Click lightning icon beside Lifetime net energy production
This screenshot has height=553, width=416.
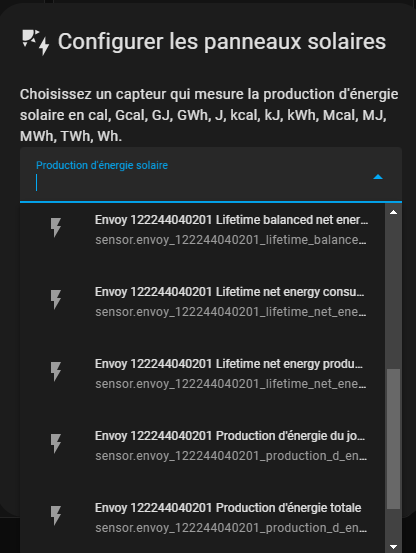click(x=56, y=371)
